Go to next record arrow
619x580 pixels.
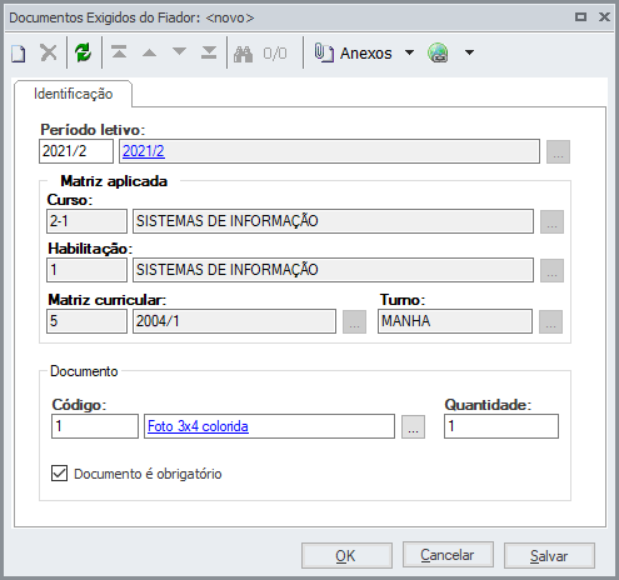(x=179, y=54)
